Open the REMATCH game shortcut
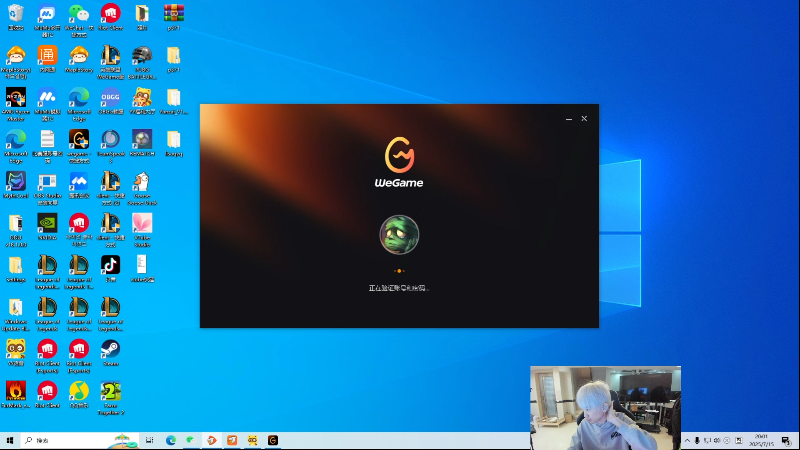This screenshot has width=800, height=450. click(142, 139)
